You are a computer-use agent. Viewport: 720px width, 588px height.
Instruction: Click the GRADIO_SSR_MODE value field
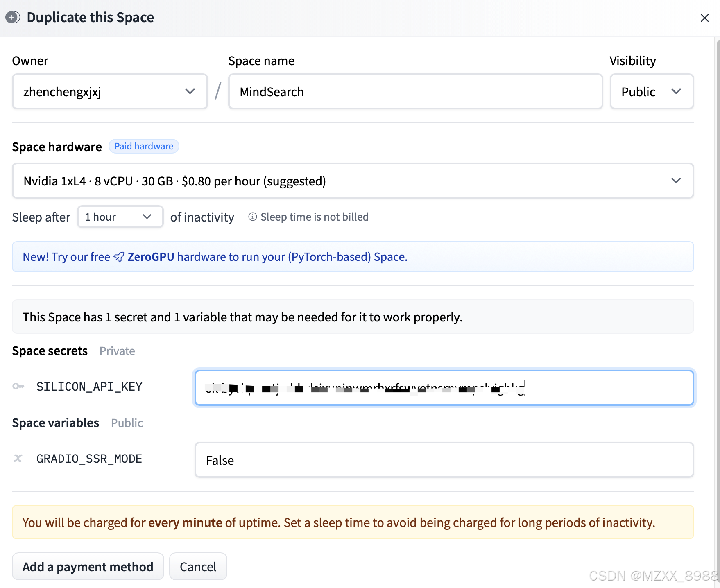click(444, 460)
